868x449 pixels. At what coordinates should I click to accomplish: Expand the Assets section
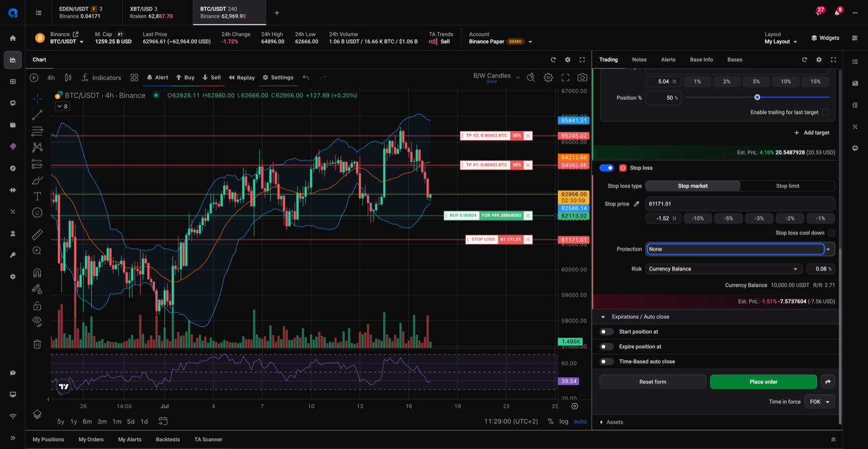pyautogui.click(x=601, y=422)
